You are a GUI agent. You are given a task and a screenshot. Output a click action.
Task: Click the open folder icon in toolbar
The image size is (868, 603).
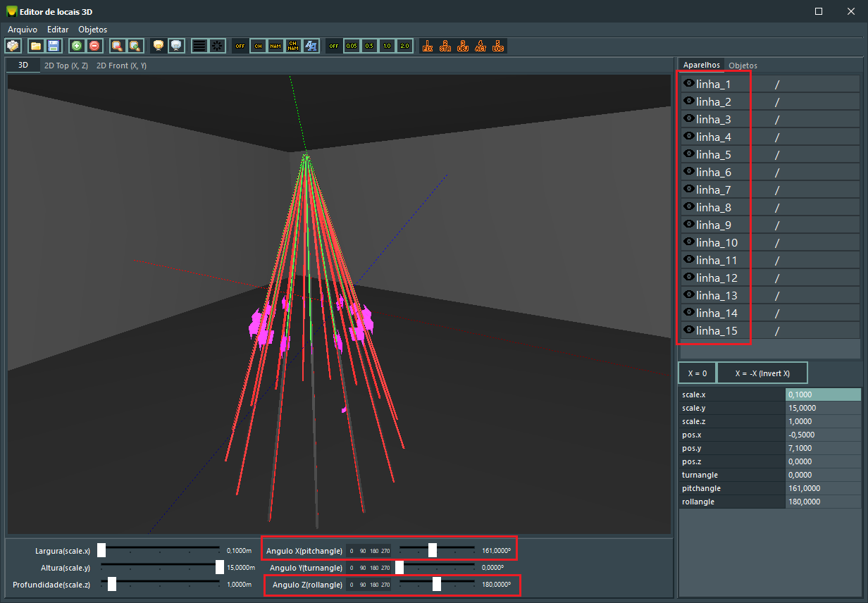pyautogui.click(x=36, y=46)
